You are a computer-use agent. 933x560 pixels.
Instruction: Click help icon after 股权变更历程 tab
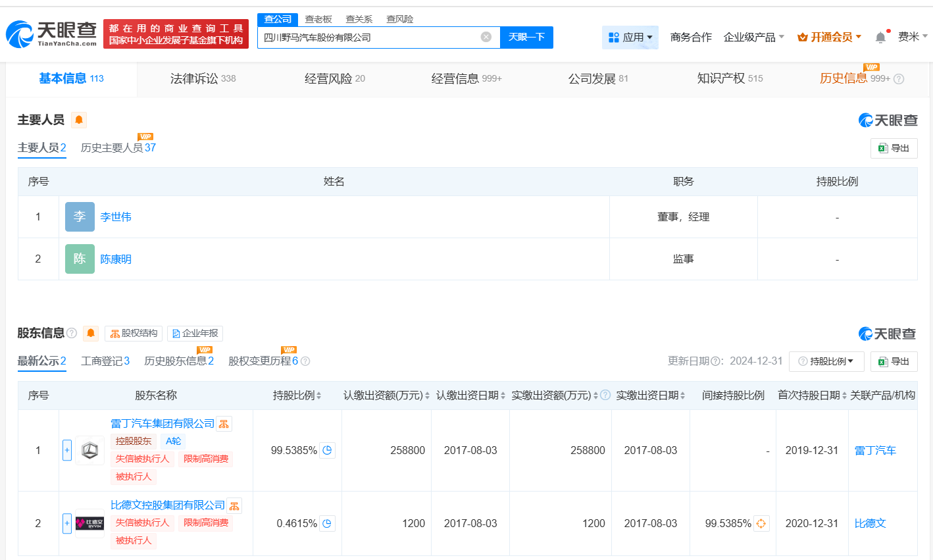[x=305, y=361]
